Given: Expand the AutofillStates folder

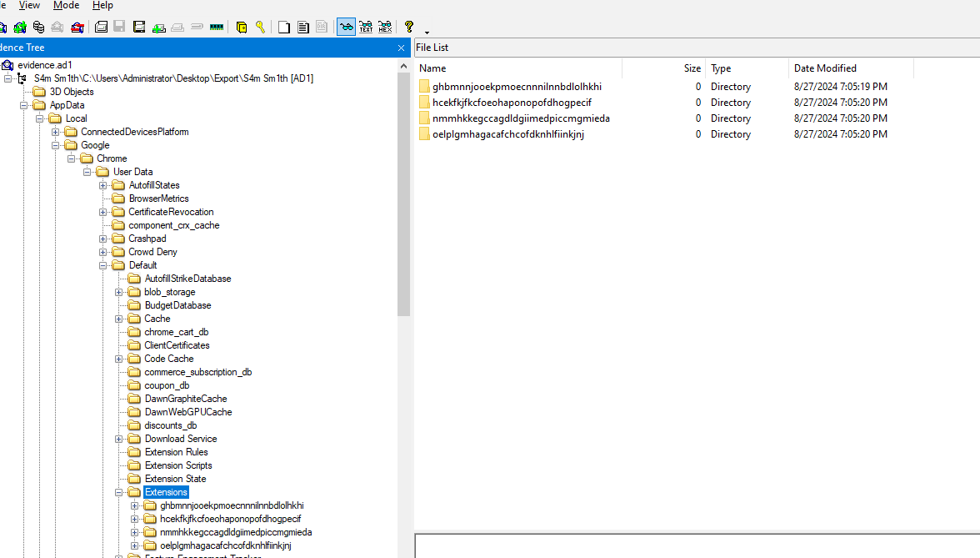Looking at the screenshot, I should click(103, 185).
